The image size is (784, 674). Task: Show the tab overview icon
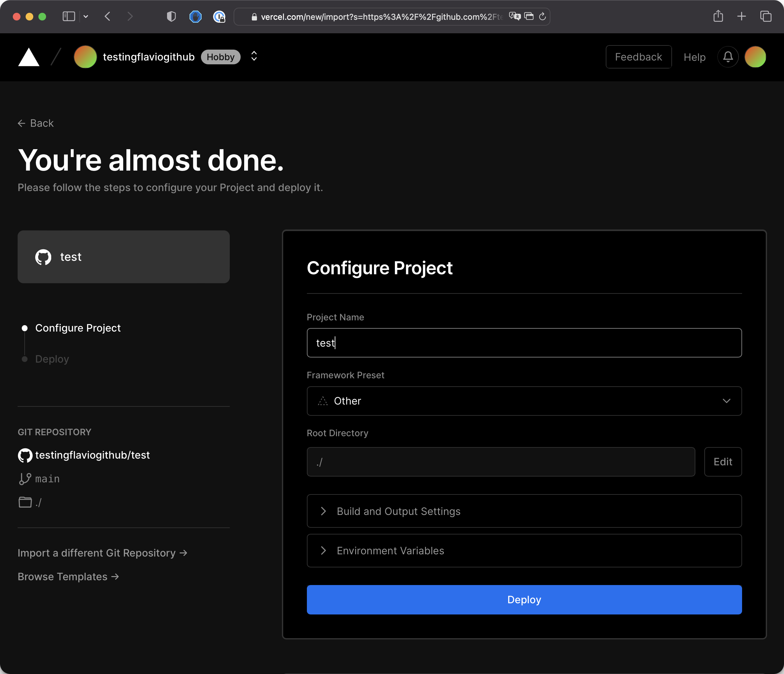coord(765,16)
